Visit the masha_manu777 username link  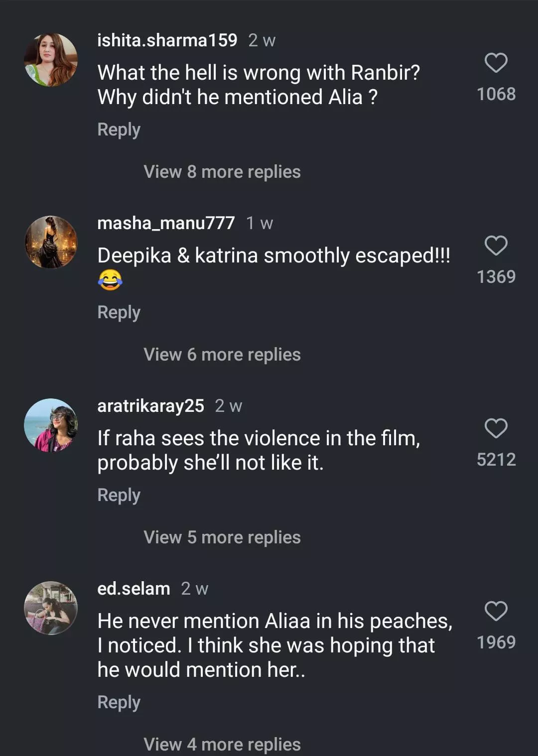166,223
